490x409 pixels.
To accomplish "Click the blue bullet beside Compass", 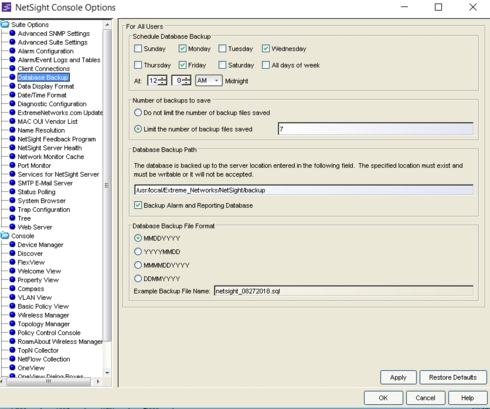I will tap(12, 289).
